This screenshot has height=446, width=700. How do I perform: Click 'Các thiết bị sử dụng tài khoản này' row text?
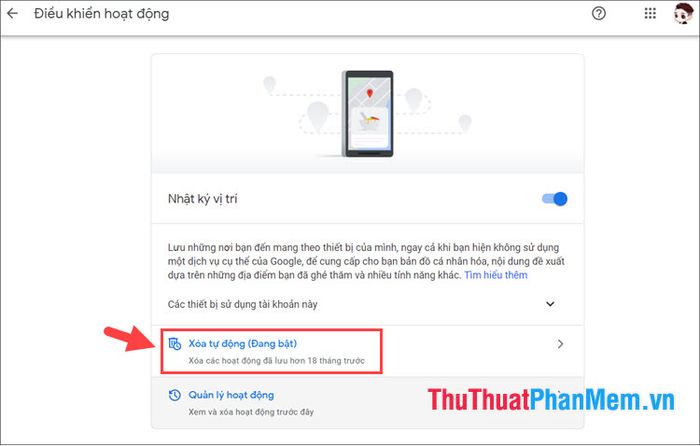coord(242,304)
